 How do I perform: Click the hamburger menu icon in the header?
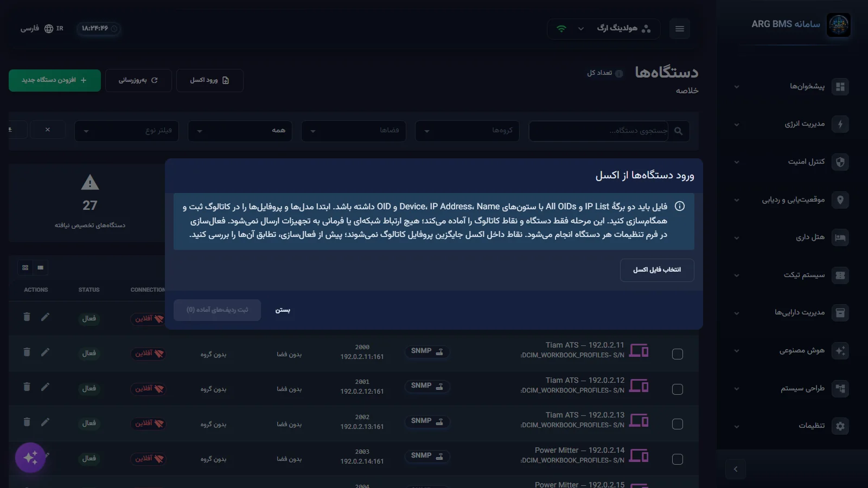680,29
